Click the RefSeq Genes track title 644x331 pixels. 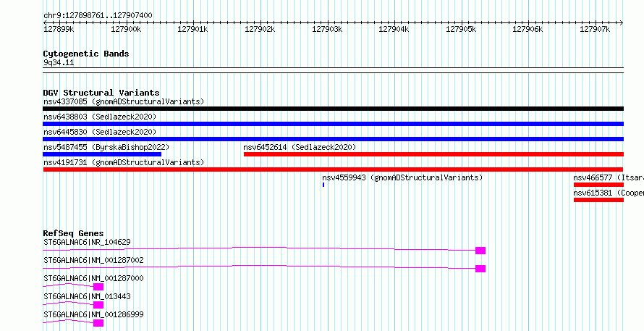pos(74,233)
